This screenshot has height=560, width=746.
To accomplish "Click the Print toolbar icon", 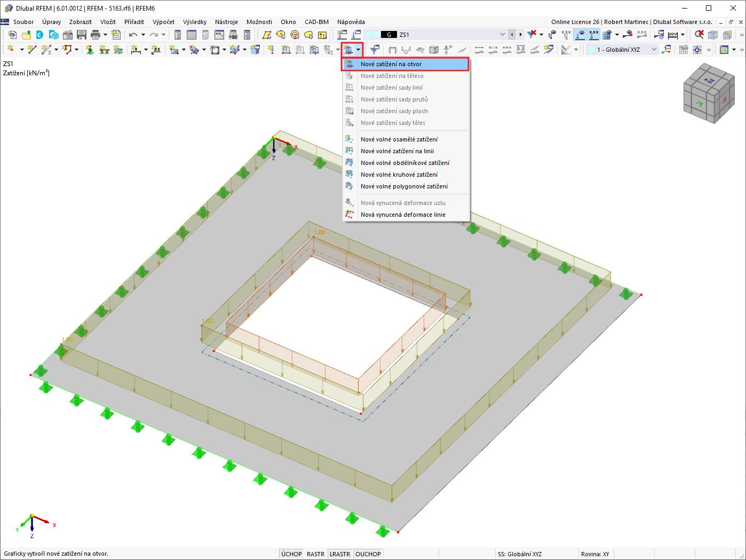I will click(96, 35).
